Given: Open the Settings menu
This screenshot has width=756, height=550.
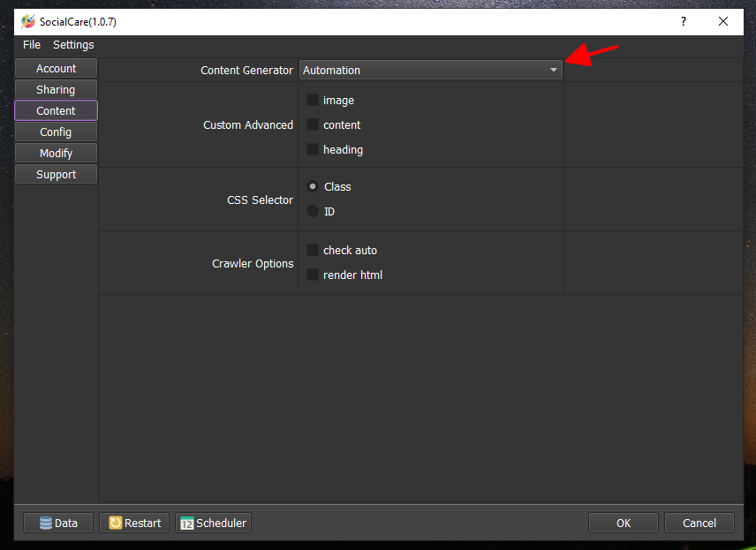Looking at the screenshot, I should tap(73, 45).
